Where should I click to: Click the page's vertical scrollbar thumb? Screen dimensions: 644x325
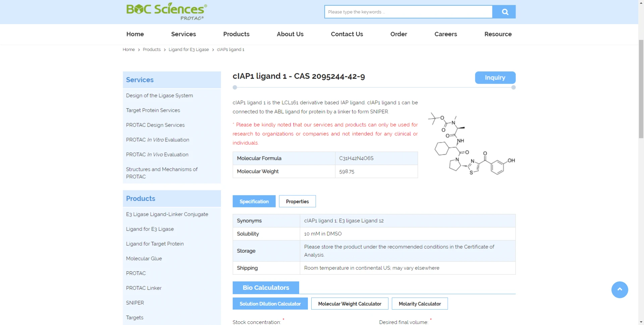(641, 89)
